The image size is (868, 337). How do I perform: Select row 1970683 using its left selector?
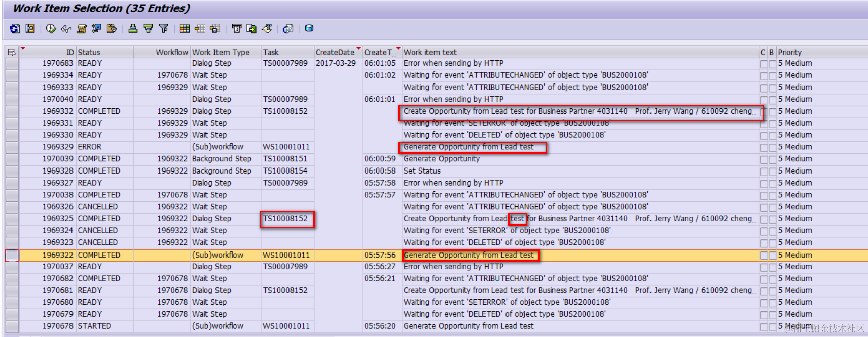(12, 64)
